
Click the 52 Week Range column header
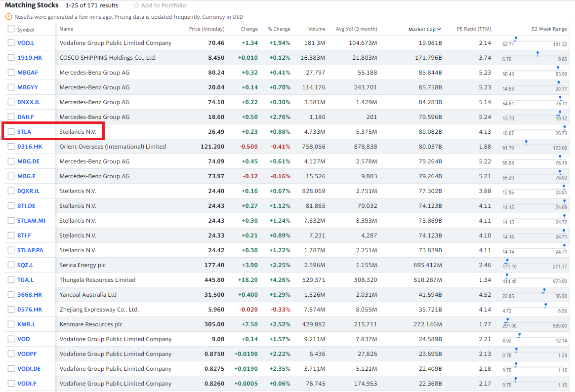click(x=549, y=29)
